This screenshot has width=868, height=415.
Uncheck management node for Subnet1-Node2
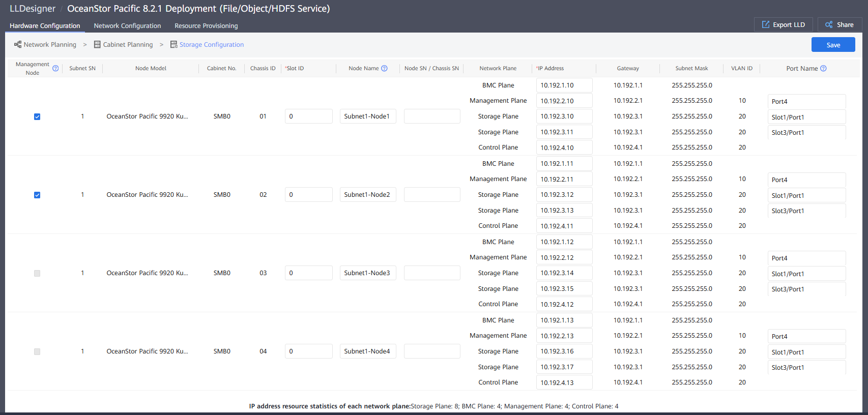[37, 195]
